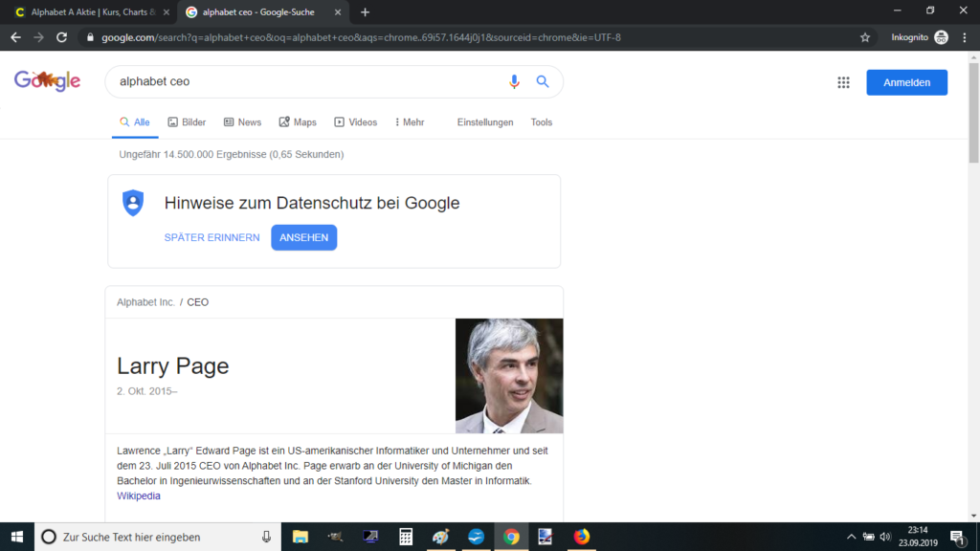Open the Inkognito profile icon
This screenshot has height=551, width=980.
tap(941, 37)
